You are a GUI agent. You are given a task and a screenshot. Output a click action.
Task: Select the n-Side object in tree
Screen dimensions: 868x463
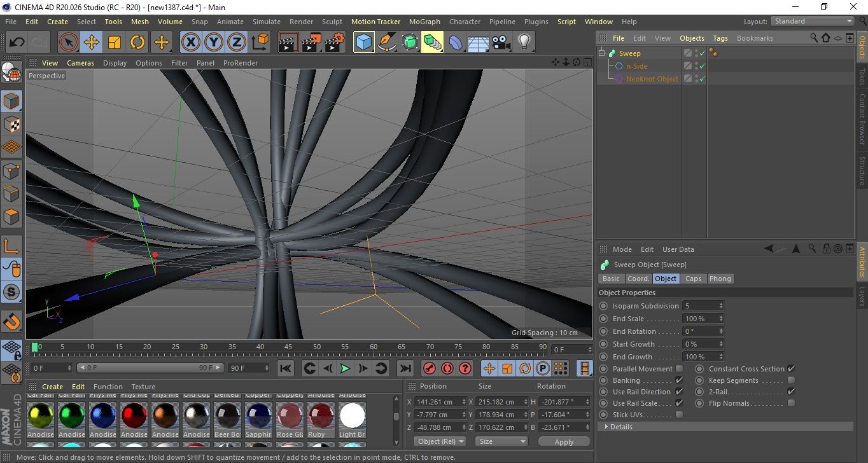pos(636,66)
